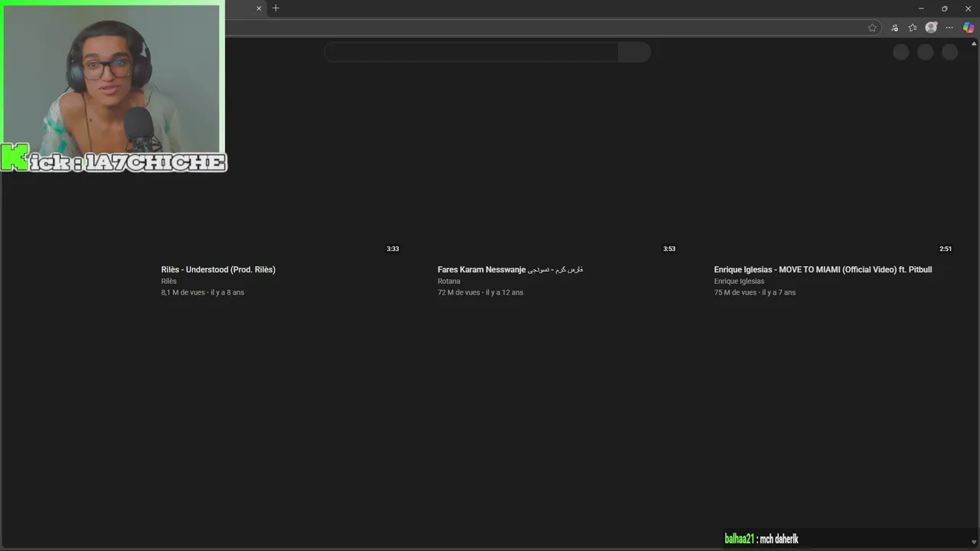Click the scroll down arrow of page scrollbar
Viewport: 980px width, 551px height.
click(x=975, y=542)
